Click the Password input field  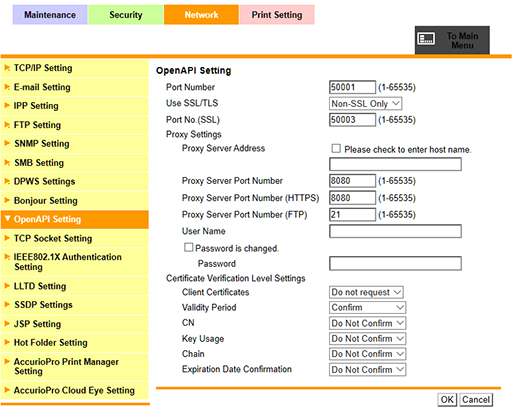(395, 263)
